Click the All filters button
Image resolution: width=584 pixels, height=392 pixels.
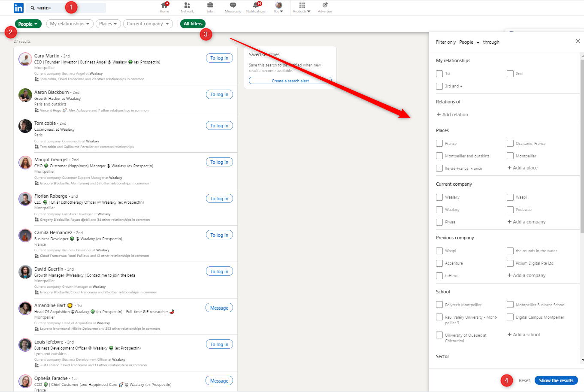coord(193,24)
